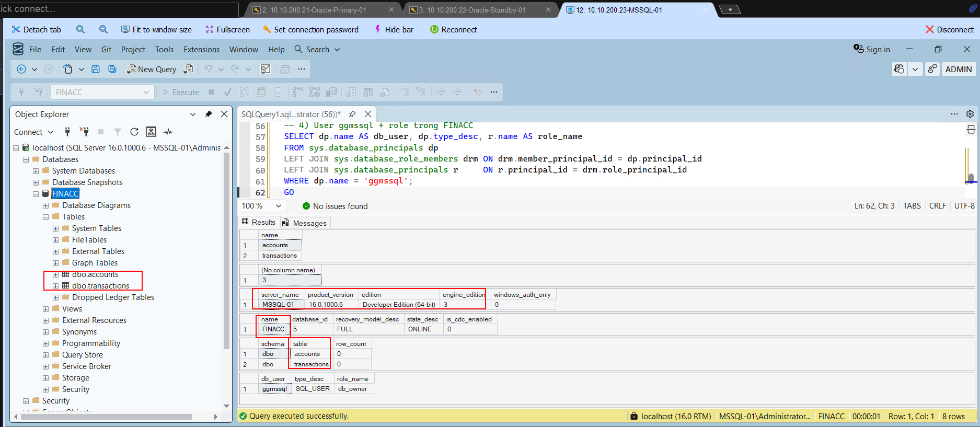
Task: Click the Cancel Executing Query stop square
Action: 211,92
